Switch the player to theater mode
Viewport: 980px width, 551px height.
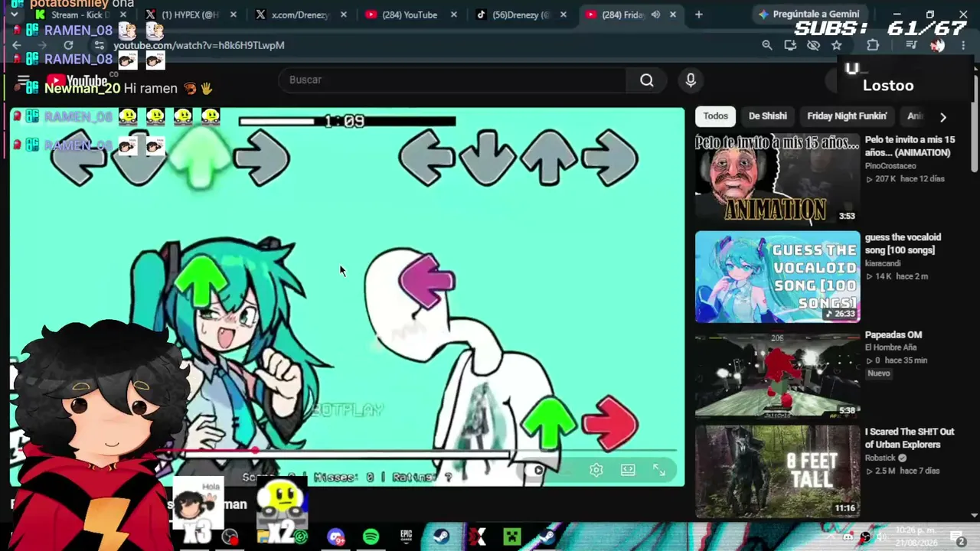coord(628,470)
